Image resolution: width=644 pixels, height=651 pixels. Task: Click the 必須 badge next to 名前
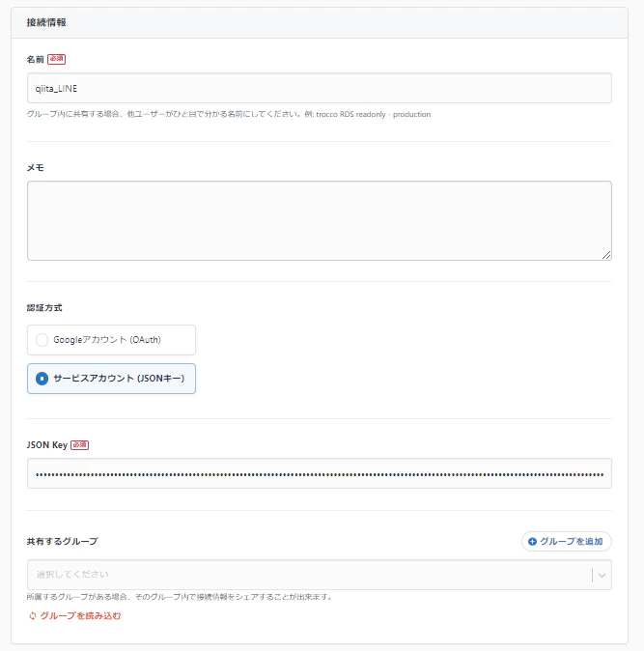coord(56,59)
